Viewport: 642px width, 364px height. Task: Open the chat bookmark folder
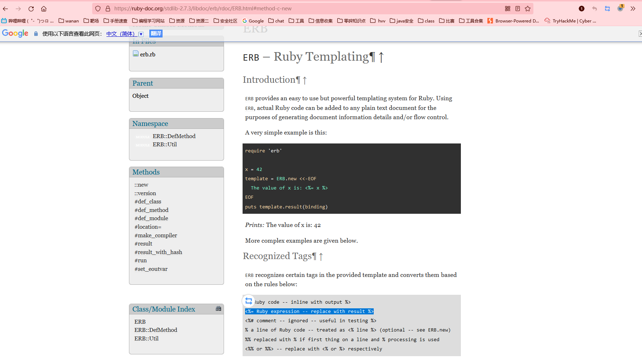pyautogui.click(x=276, y=21)
